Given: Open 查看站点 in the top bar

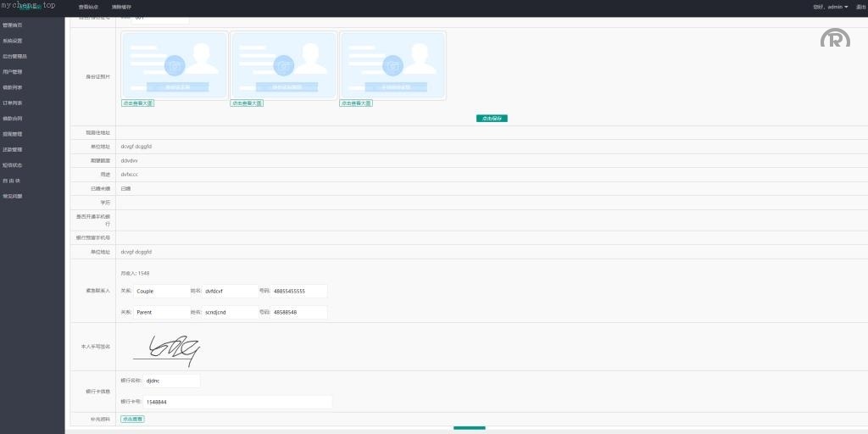Looking at the screenshot, I should click(88, 7).
